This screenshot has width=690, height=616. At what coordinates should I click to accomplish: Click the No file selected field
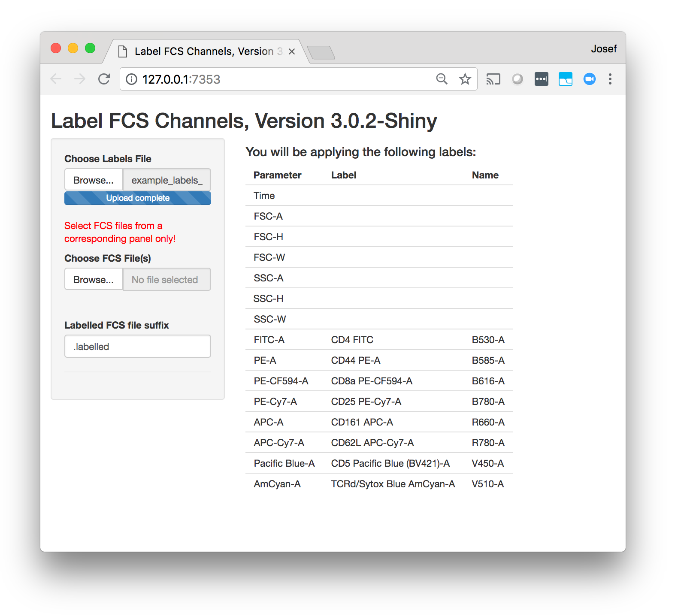166,280
